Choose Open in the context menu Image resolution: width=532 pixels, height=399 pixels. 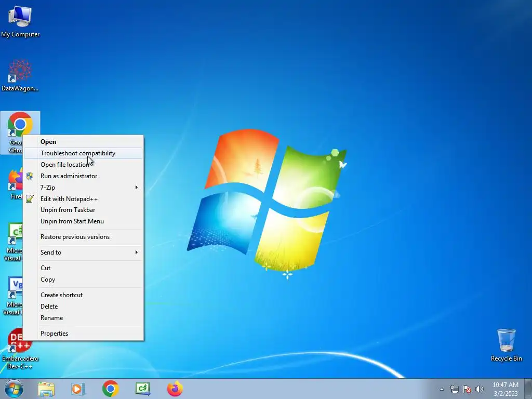83,142
